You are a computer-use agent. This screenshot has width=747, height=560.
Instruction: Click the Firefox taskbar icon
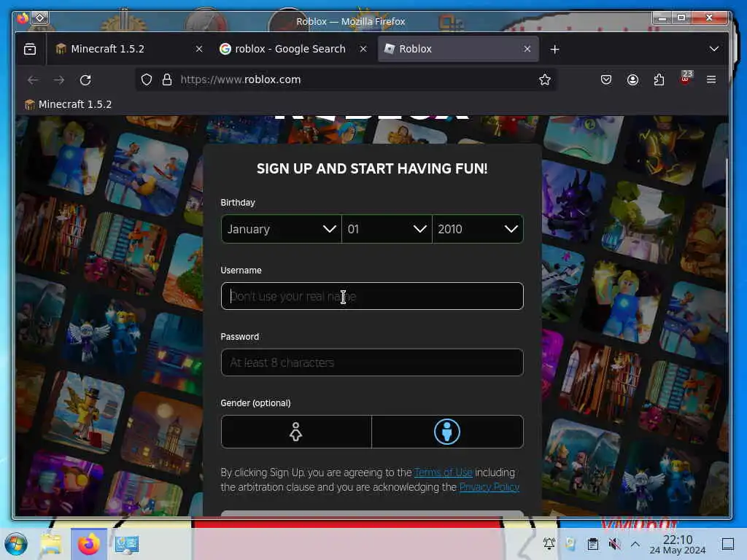(88, 544)
